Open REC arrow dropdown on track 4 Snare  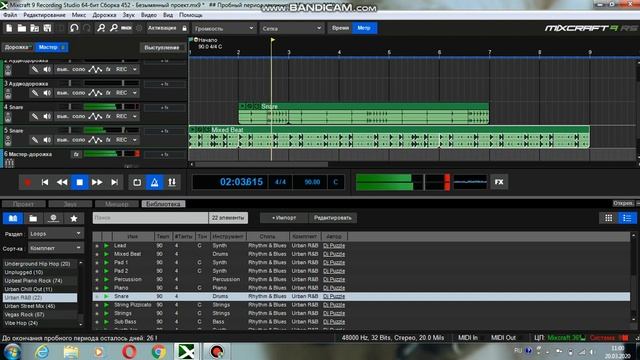[134, 116]
